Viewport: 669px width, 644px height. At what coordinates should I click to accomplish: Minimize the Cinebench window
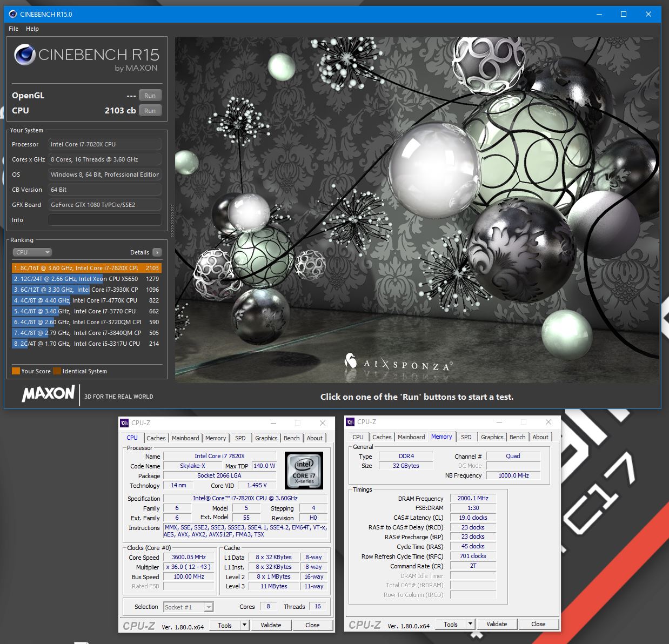coord(599,14)
